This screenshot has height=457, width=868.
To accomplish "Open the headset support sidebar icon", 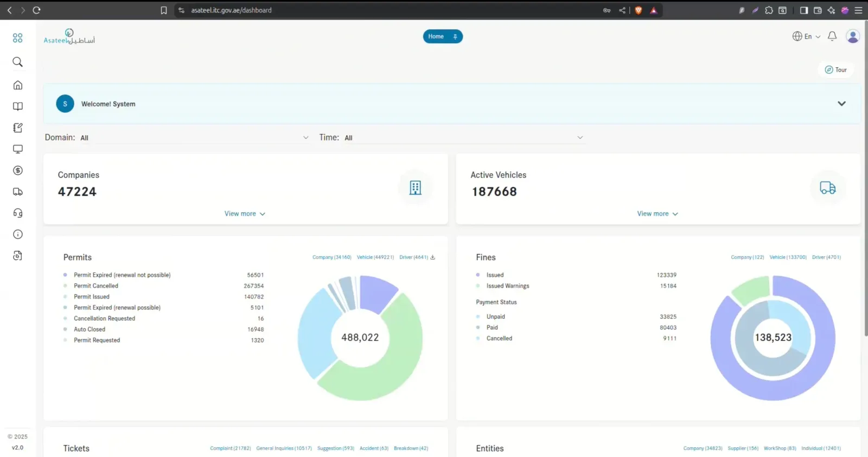I will click(17, 213).
